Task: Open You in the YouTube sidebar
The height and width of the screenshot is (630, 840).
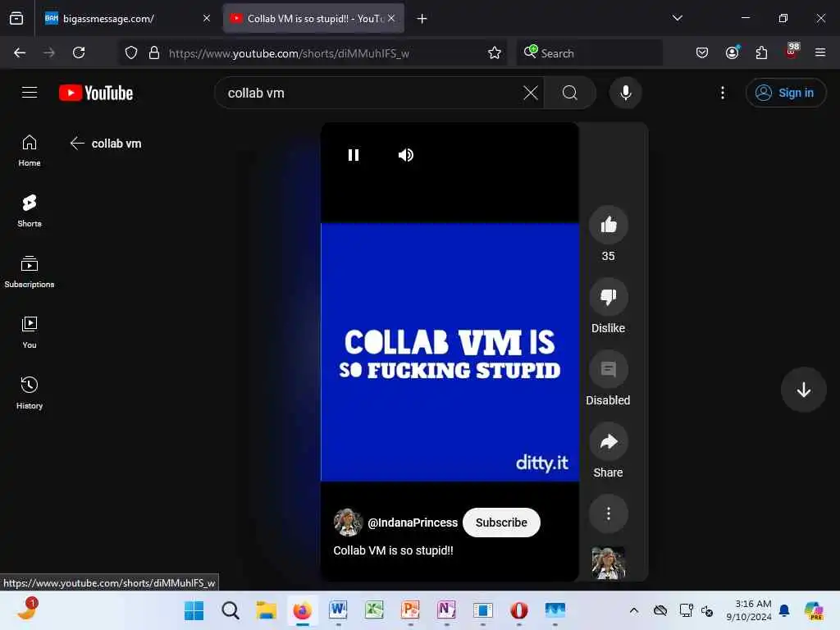Action: [x=30, y=333]
